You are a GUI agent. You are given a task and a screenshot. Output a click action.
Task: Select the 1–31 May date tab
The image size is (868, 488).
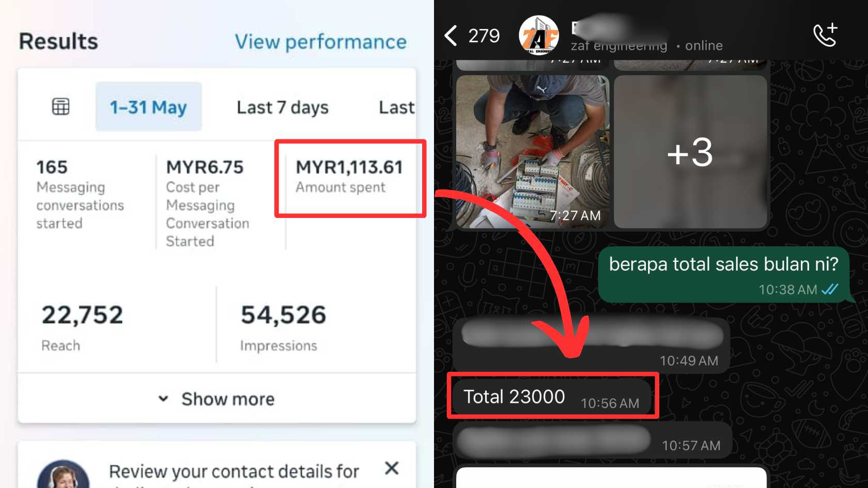click(148, 106)
